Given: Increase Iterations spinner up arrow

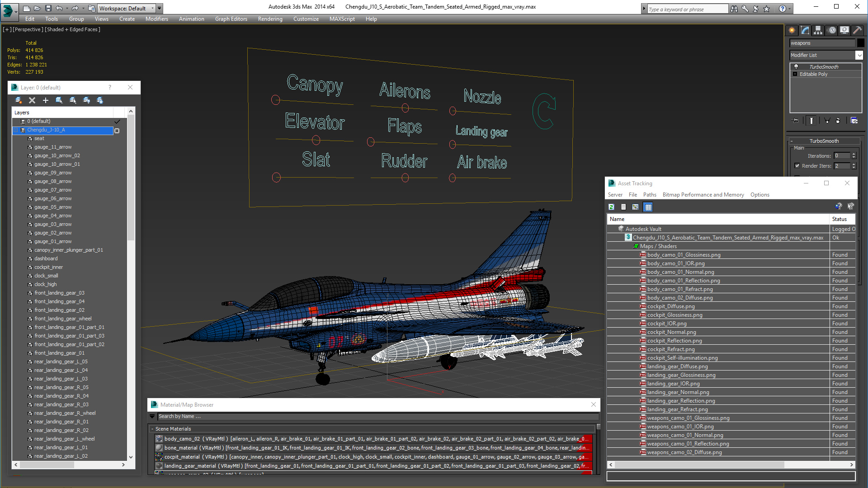Looking at the screenshot, I should tap(854, 154).
